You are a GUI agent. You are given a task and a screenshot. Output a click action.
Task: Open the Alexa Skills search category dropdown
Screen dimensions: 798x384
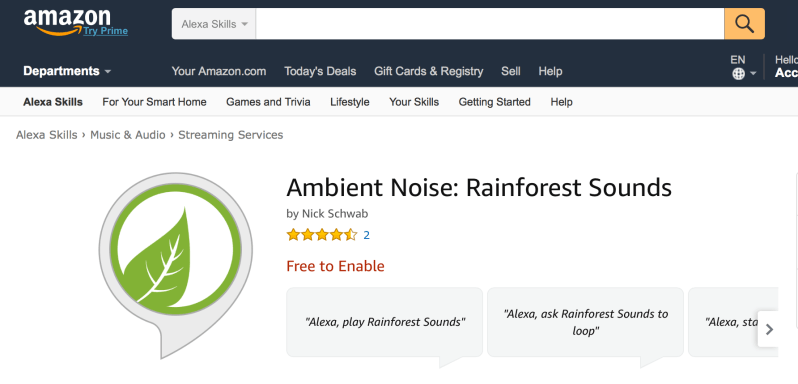point(214,24)
